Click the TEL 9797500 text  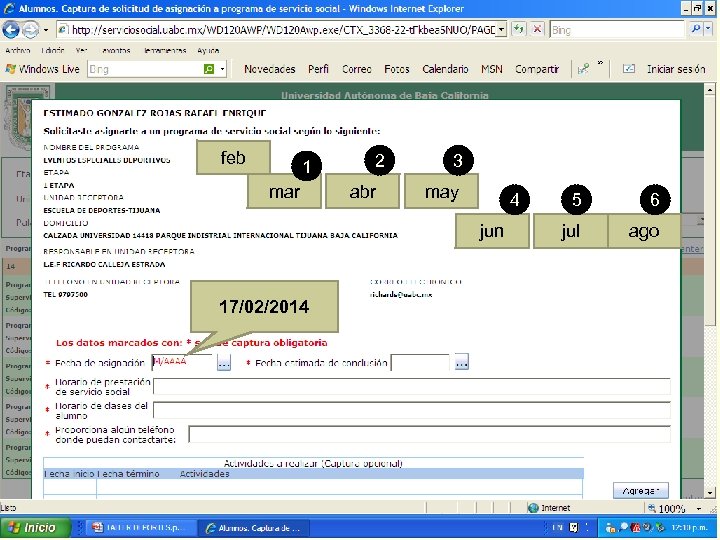pyautogui.click(x=65, y=294)
